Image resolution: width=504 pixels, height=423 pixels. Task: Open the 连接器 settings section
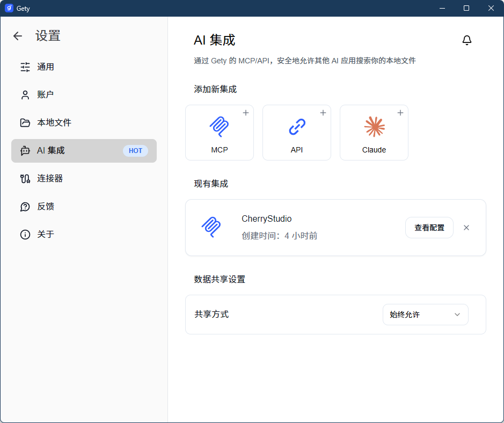click(84, 178)
